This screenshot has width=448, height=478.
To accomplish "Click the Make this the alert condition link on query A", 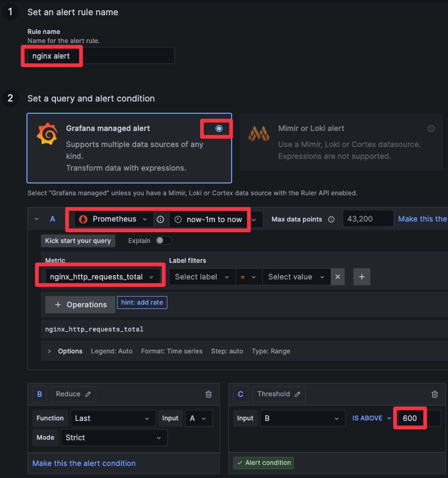I will (422, 219).
